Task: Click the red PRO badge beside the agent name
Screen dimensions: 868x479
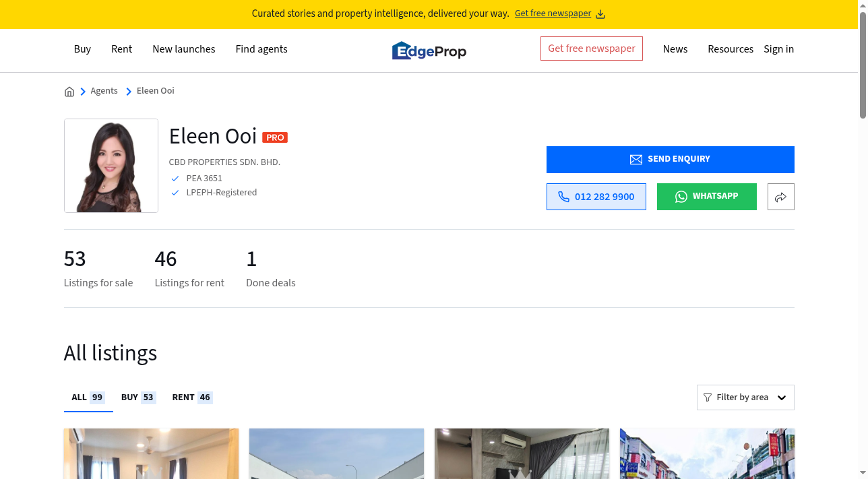Action: pyautogui.click(x=275, y=137)
